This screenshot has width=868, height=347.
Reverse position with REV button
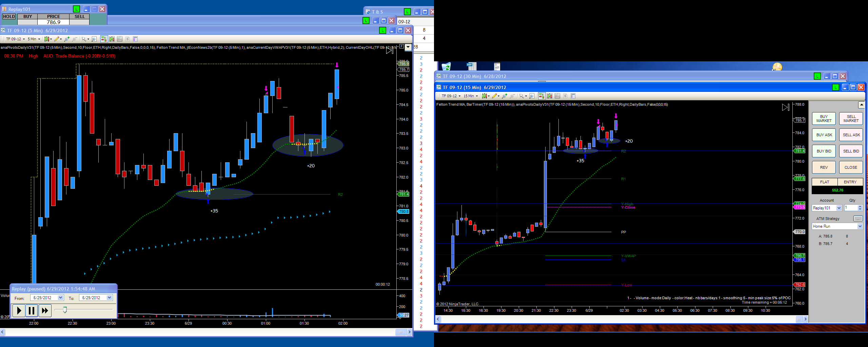click(824, 167)
